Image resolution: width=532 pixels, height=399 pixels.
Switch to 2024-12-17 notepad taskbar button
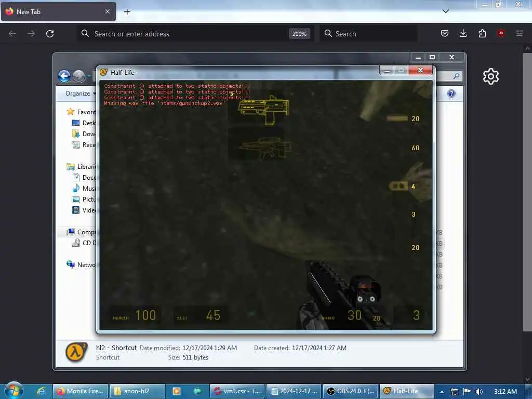pyautogui.click(x=294, y=391)
